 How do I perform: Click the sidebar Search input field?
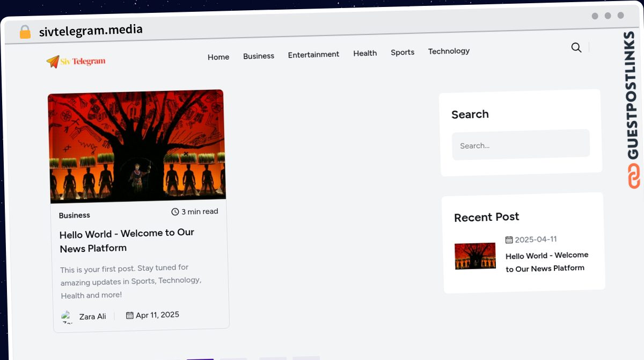point(521,145)
